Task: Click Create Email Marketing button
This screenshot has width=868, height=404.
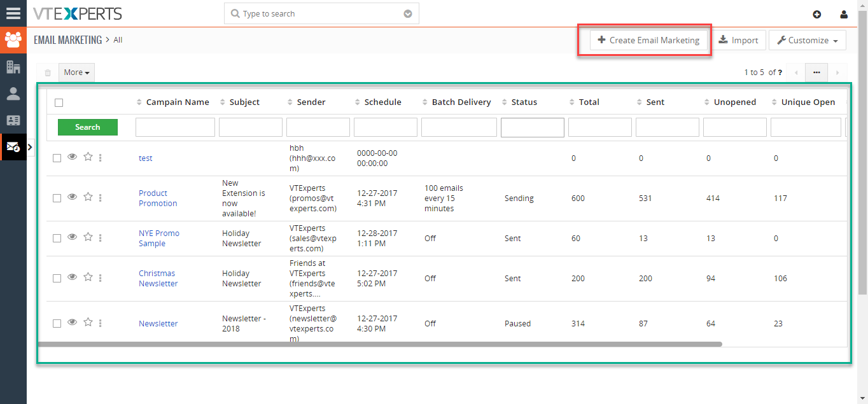Action: [x=648, y=40]
